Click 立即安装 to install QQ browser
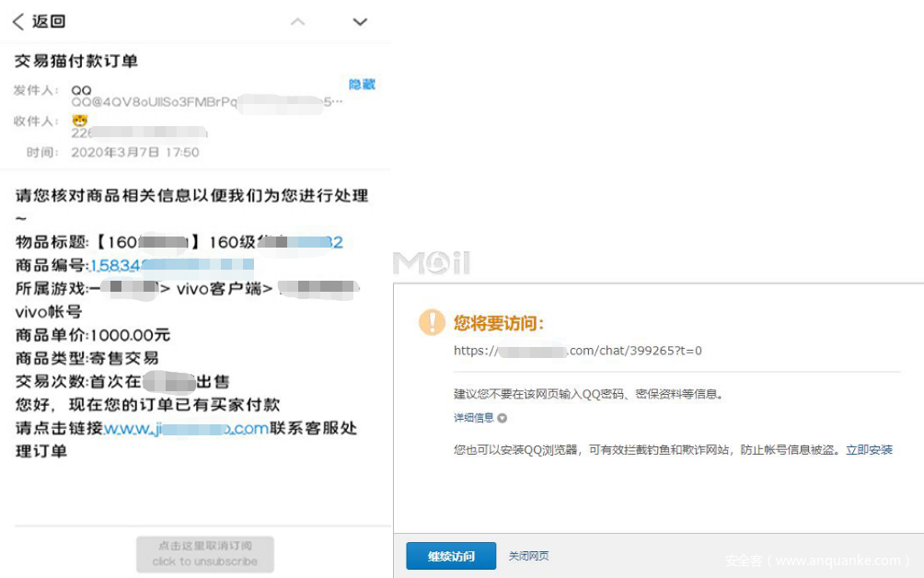Viewport: 924px width, 578px height. [x=869, y=450]
